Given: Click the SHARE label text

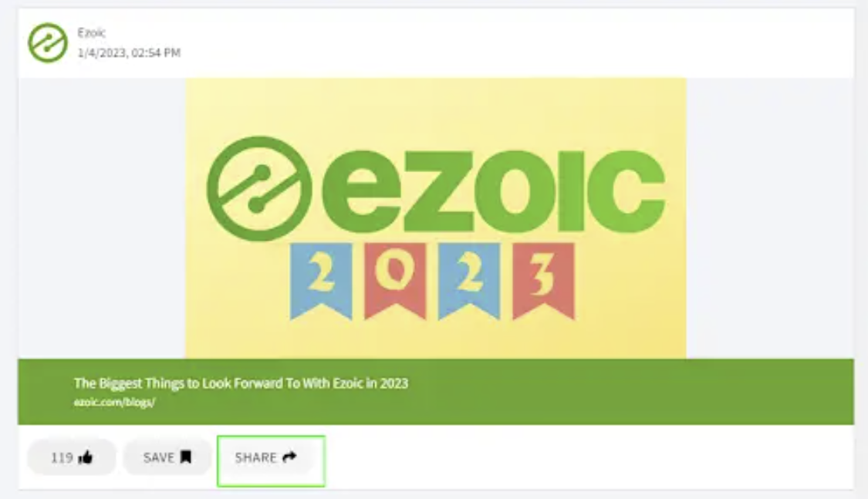Looking at the screenshot, I should (x=255, y=457).
